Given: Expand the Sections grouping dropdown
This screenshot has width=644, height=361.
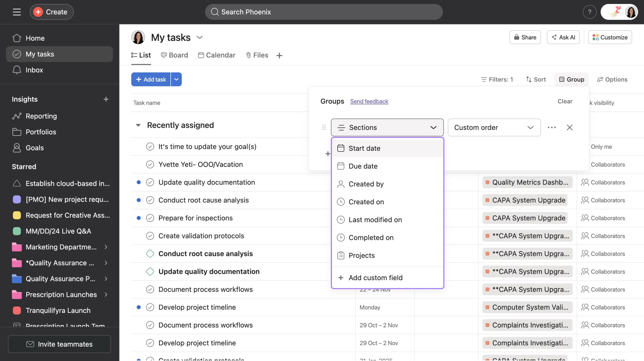Looking at the screenshot, I should (x=387, y=127).
